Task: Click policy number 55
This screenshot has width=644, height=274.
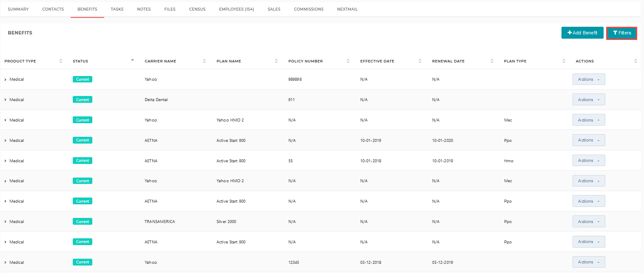Action: click(x=291, y=161)
